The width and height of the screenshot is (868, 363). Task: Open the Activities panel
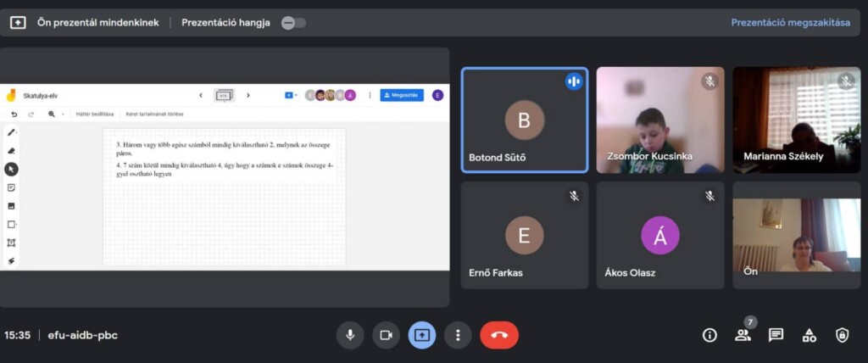(x=809, y=335)
